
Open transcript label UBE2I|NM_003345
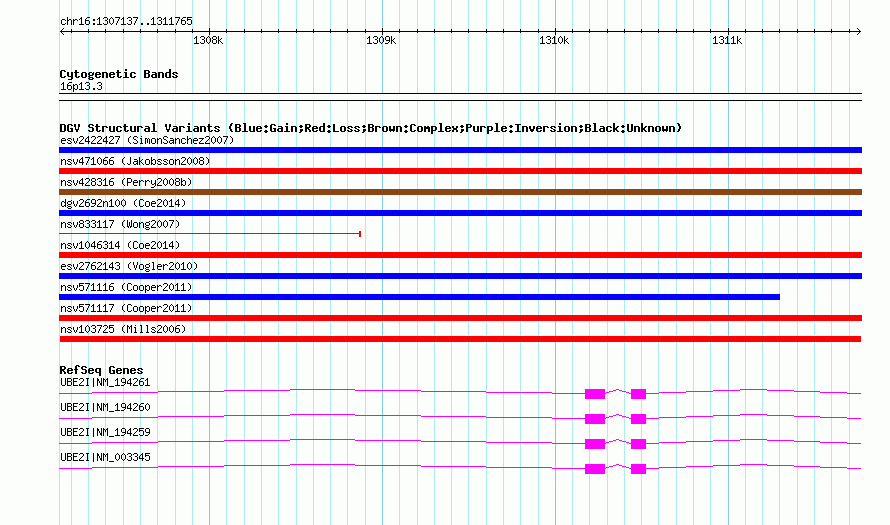[105, 457]
